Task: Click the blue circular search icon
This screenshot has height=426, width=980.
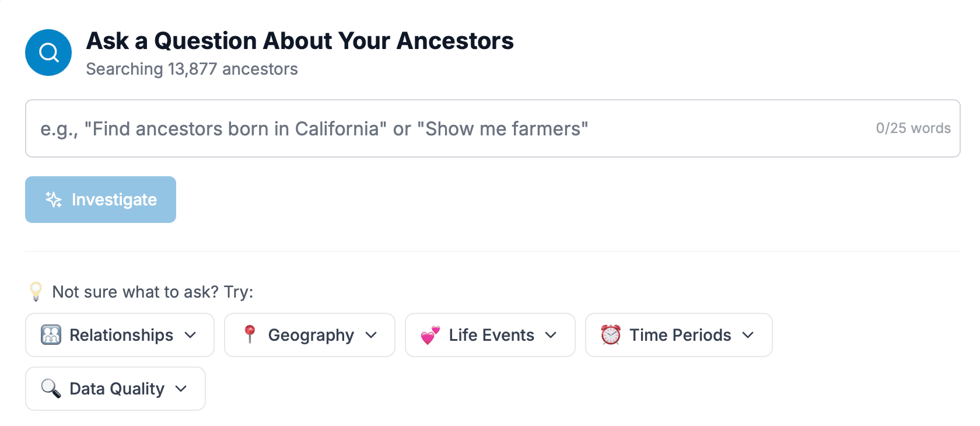Action: [x=48, y=53]
